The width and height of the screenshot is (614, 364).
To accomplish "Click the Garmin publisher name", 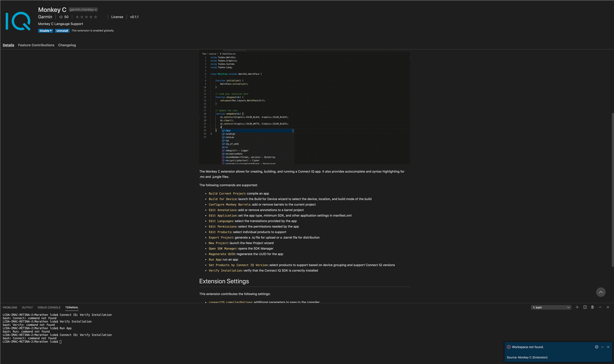I will (45, 17).
